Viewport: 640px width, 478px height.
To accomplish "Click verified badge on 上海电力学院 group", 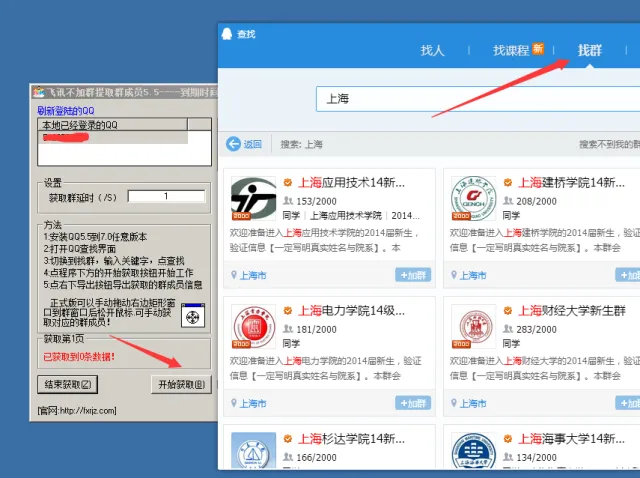I will (x=288, y=311).
